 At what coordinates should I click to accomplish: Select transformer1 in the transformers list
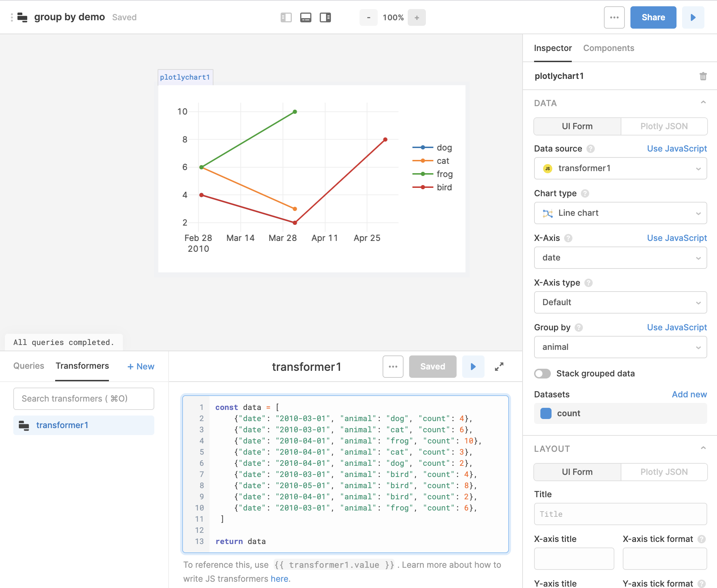pyautogui.click(x=84, y=425)
